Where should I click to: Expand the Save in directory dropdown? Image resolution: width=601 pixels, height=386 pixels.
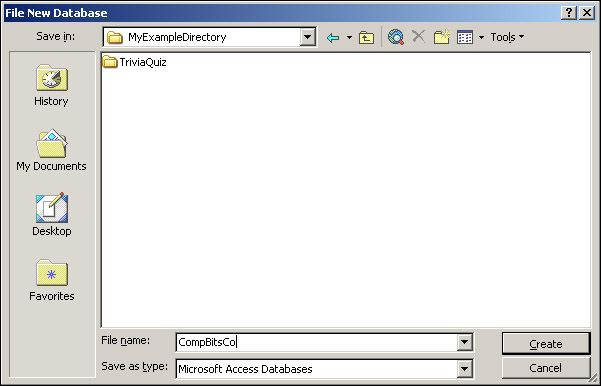pos(307,37)
